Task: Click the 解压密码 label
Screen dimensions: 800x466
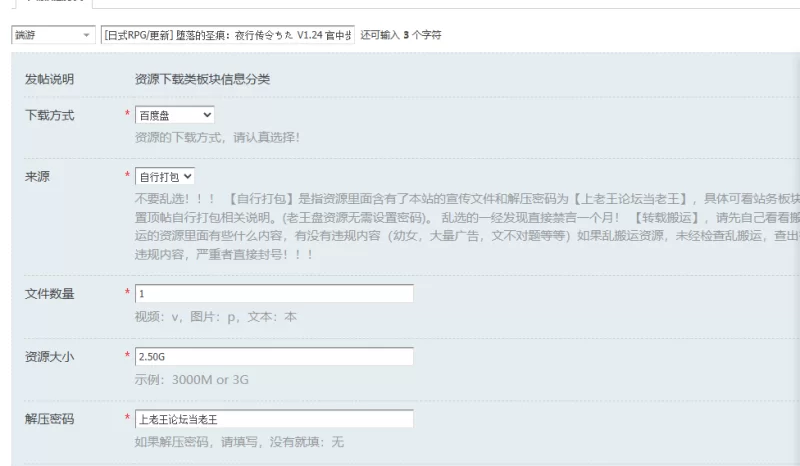Action: tap(49, 419)
